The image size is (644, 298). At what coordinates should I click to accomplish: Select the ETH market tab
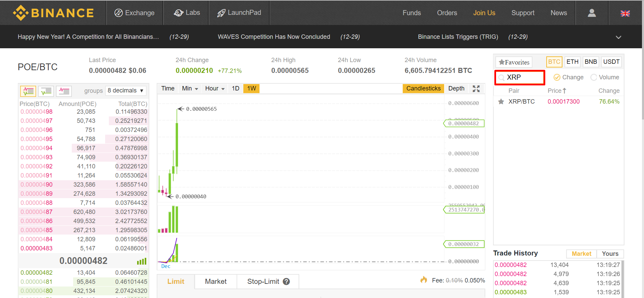(572, 62)
